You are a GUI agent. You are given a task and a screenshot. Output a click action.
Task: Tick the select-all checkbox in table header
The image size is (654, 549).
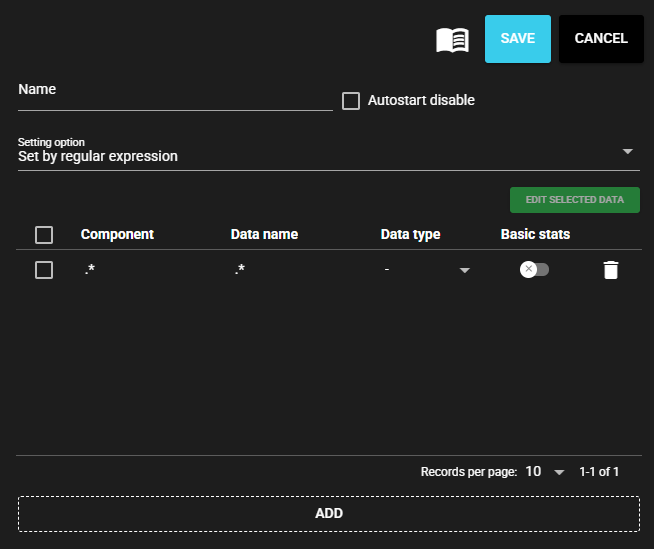click(x=44, y=235)
